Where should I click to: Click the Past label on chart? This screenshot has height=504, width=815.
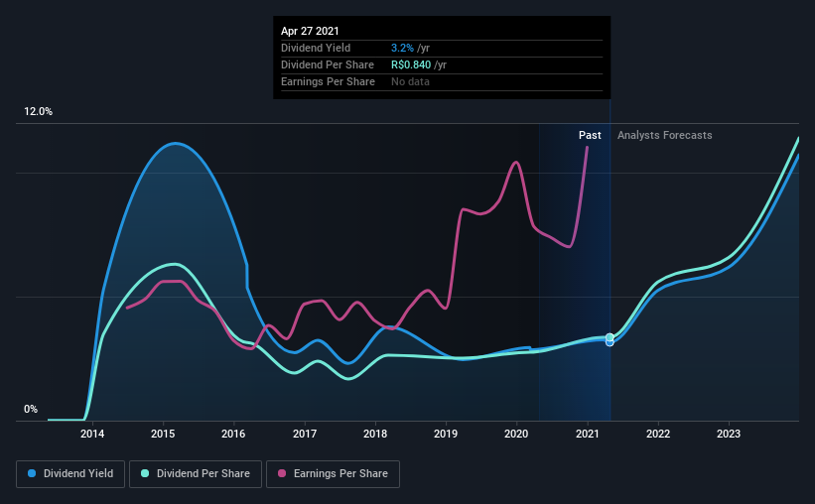point(590,135)
